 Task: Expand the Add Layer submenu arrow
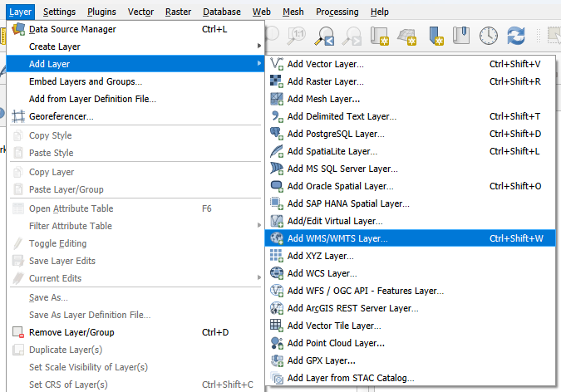pos(258,64)
